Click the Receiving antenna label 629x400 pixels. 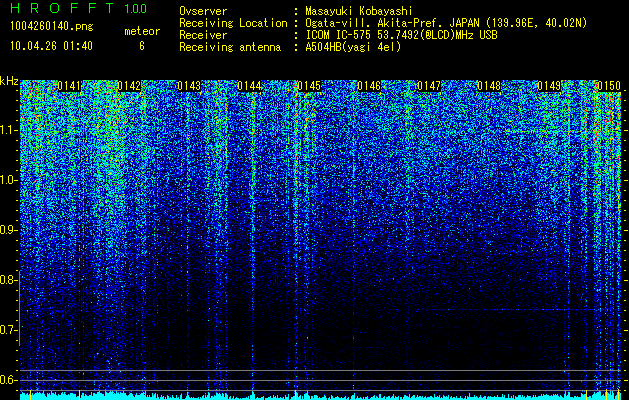tap(230, 47)
